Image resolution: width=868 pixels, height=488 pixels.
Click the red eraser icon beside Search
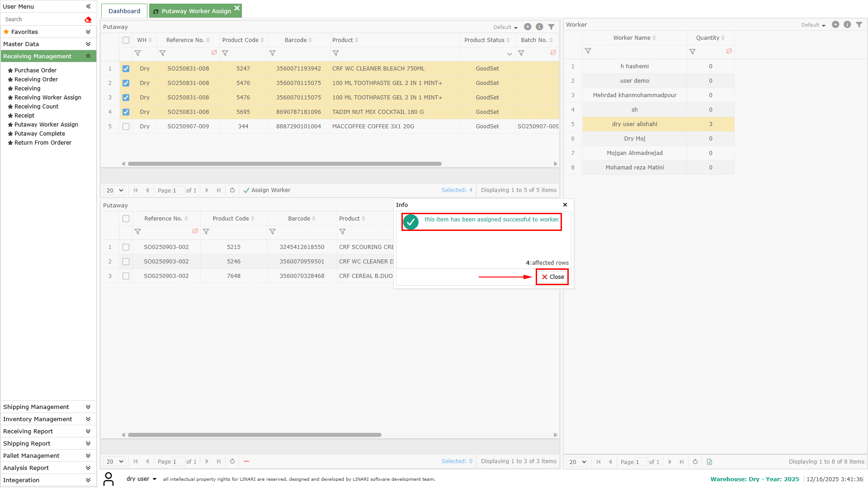[88, 19]
